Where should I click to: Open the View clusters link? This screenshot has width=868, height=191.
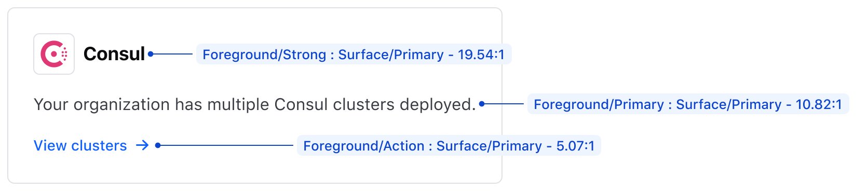point(80,145)
